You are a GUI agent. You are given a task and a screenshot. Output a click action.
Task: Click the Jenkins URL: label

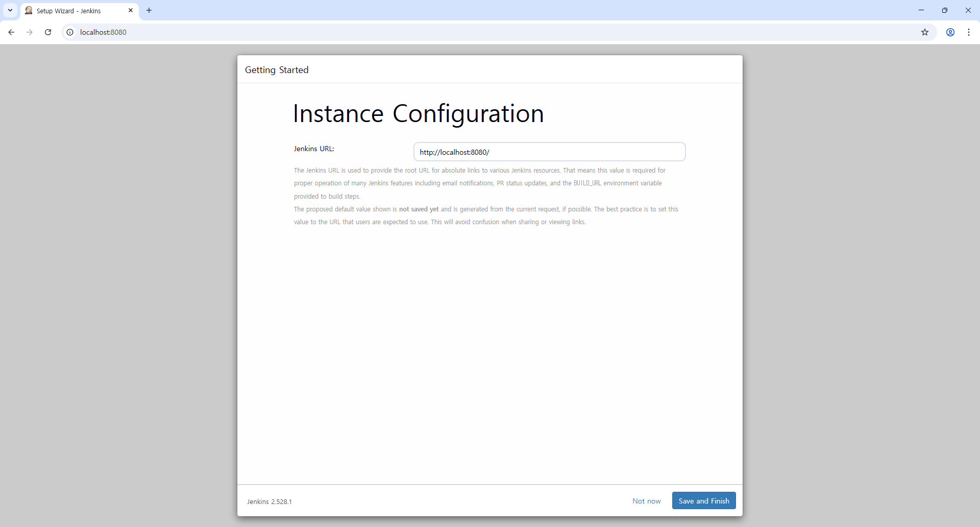coord(314,149)
